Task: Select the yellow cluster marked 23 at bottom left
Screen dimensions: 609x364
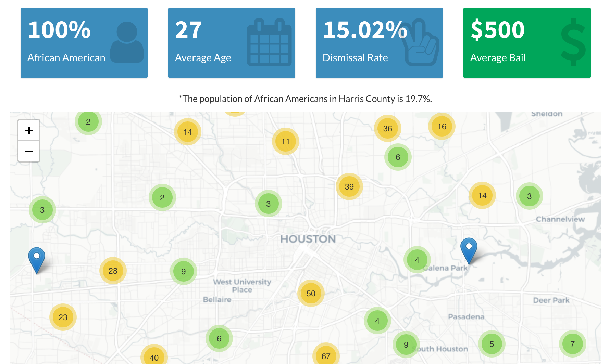Action: tap(62, 317)
